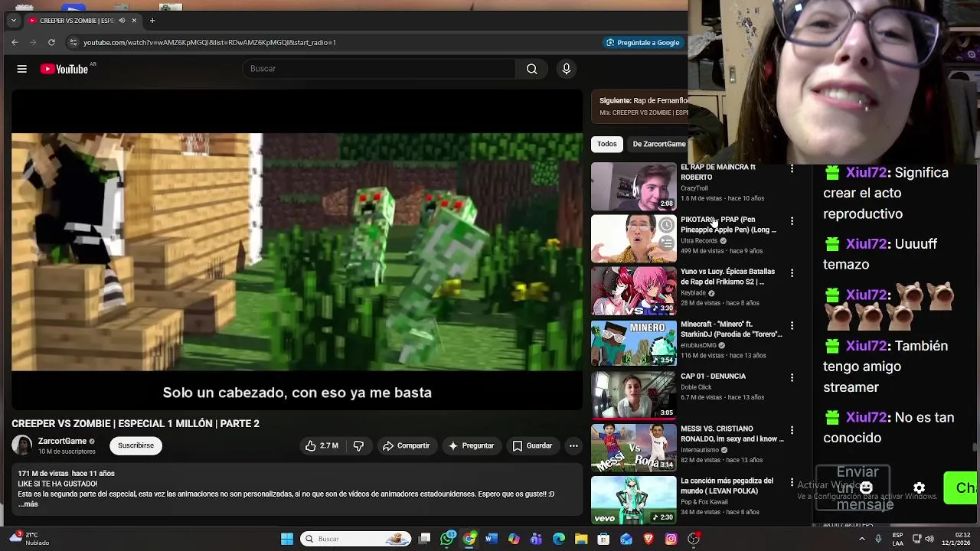This screenshot has width=980, height=551.
Task: Open Microsoft Teams from the taskbar
Action: click(536, 539)
